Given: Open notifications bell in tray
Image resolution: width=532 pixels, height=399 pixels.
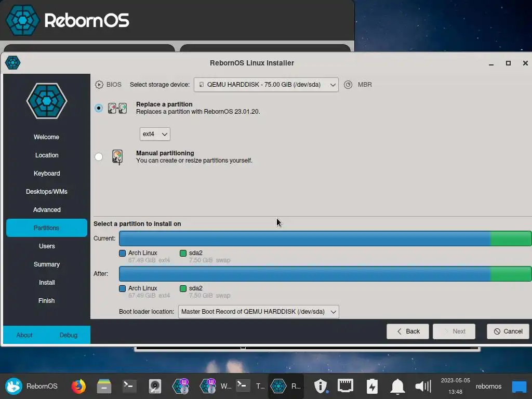Looking at the screenshot, I should [x=397, y=386].
